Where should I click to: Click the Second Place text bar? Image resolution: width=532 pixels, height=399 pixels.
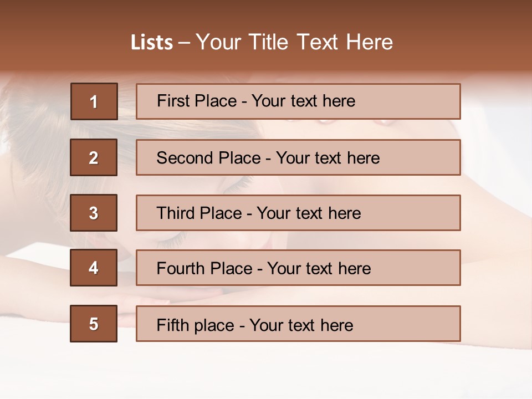click(x=298, y=157)
